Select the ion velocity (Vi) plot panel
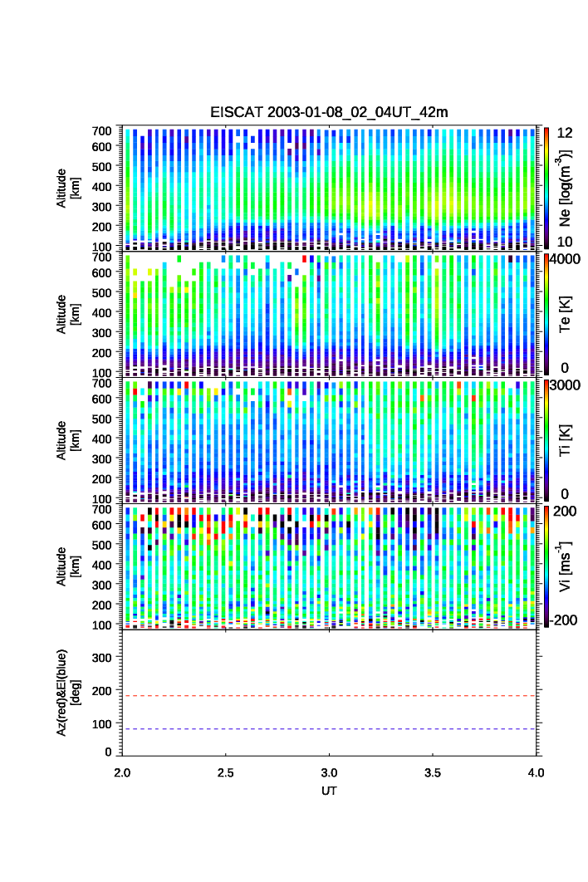 (x=331, y=566)
